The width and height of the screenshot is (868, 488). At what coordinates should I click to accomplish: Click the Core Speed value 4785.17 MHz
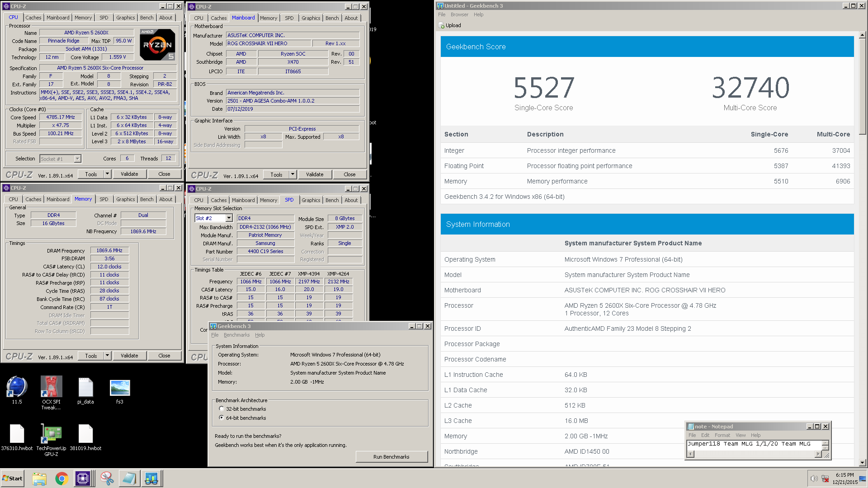61,117
